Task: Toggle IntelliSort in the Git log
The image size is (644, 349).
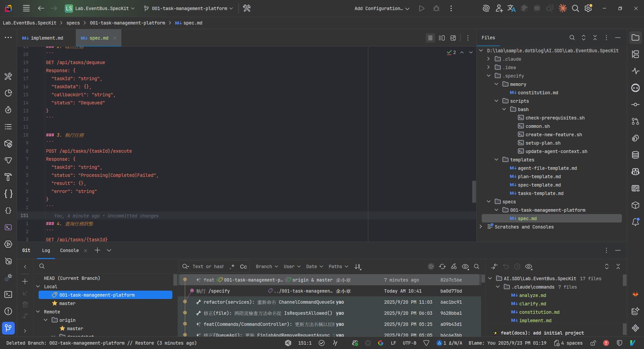Action: [x=358, y=266]
